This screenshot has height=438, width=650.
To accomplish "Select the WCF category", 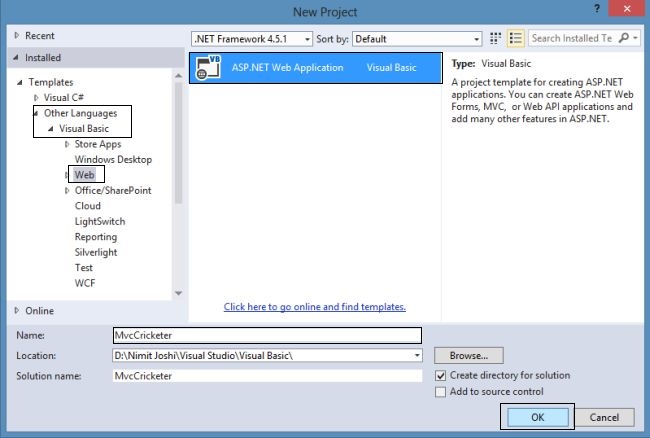I will pyautogui.click(x=85, y=283).
